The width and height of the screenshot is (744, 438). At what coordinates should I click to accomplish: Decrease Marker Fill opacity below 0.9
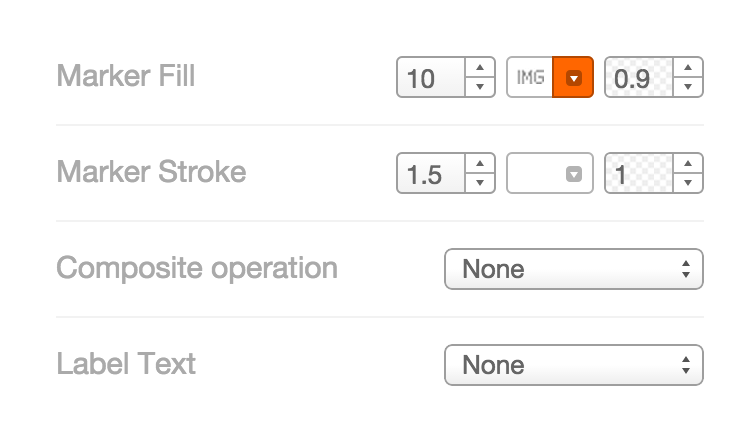click(x=688, y=87)
